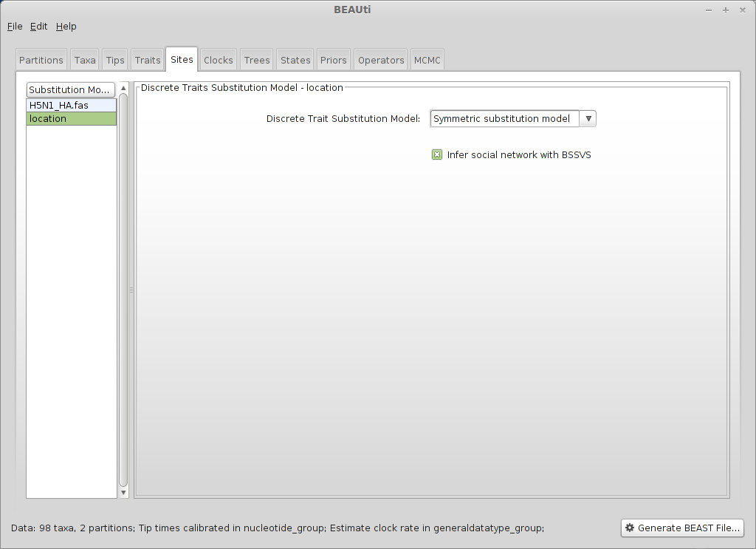The image size is (756, 549).
Task: Click the Substitution Model column header
Action: click(71, 89)
